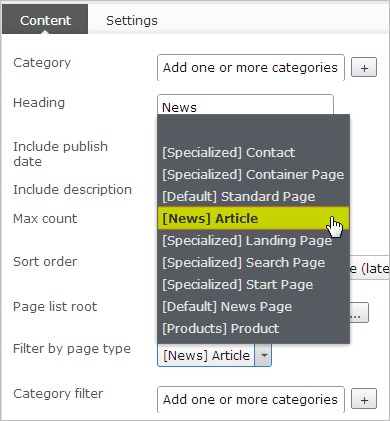Click the Category filter categories field
Screen dimensions: 390x421
tap(251, 399)
